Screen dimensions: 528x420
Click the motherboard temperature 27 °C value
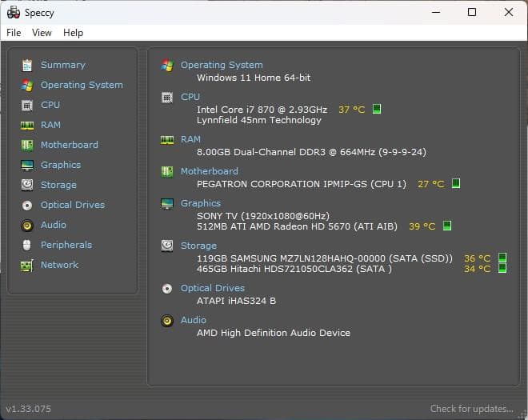pos(430,184)
